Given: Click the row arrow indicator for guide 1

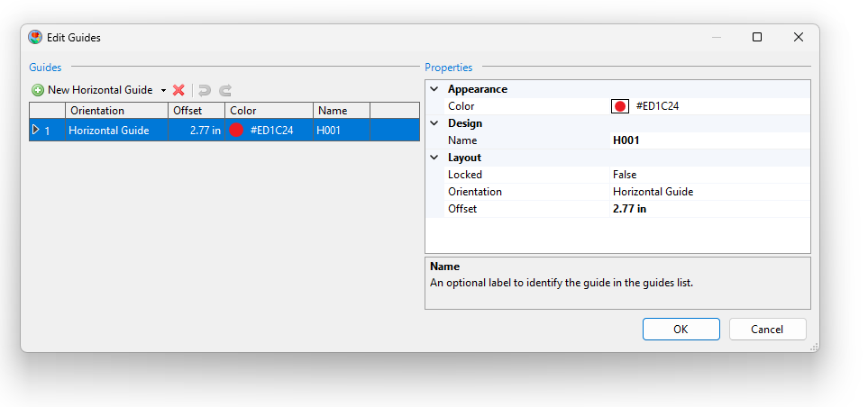Looking at the screenshot, I should 35,130.
